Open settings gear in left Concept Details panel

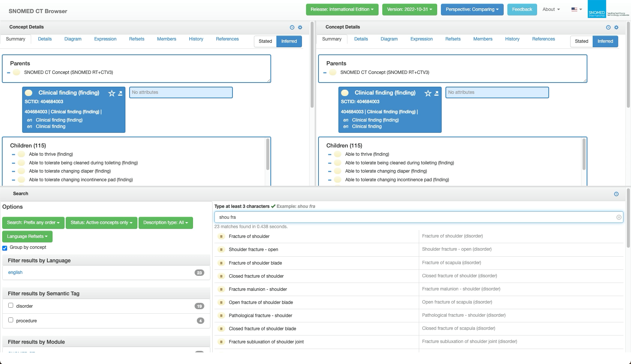click(x=300, y=27)
